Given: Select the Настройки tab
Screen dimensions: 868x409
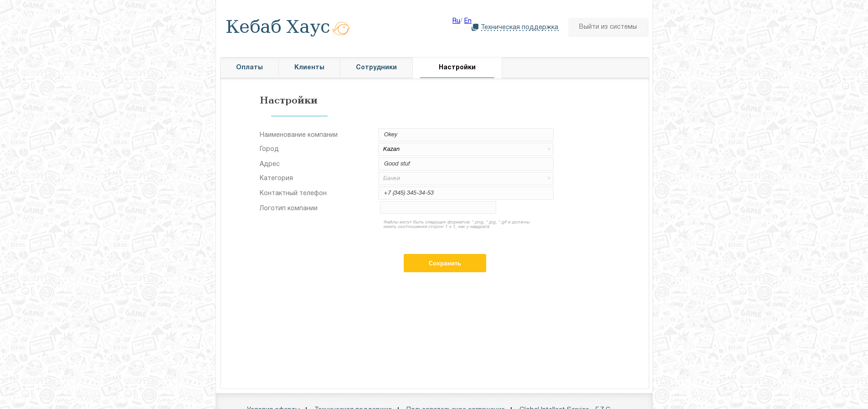Looking at the screenshot, I should pyautogui.click(x=457, y=67).
